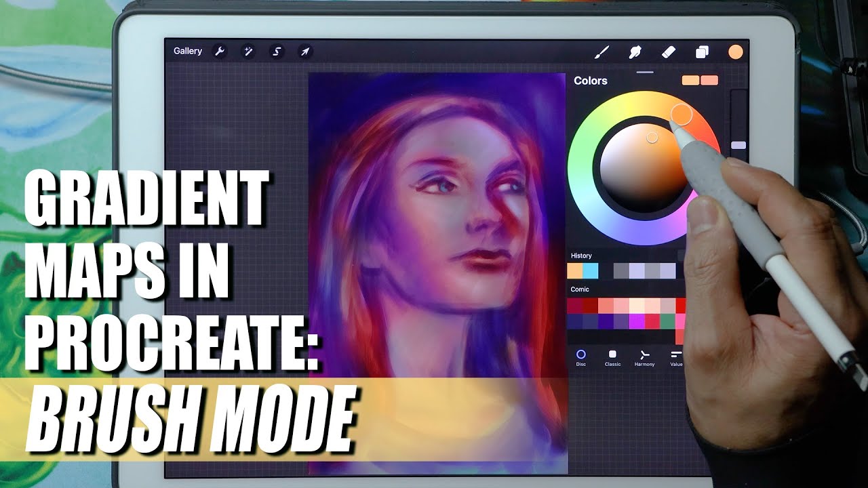Pick the salmon Comic palette swatch
Viewport: 868px width, 488px height.
click(606, 306)
